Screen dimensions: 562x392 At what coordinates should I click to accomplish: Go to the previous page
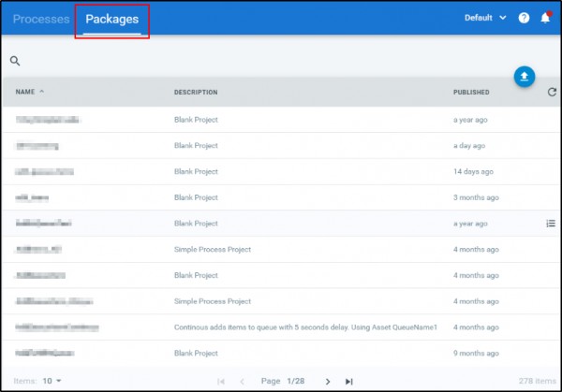tap(242, 381)
